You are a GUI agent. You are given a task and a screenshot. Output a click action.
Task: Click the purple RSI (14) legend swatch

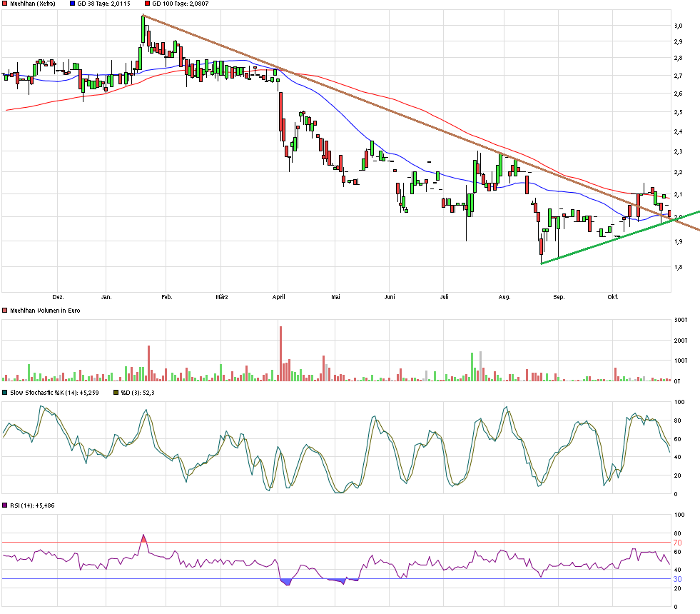tap(4, 505)
